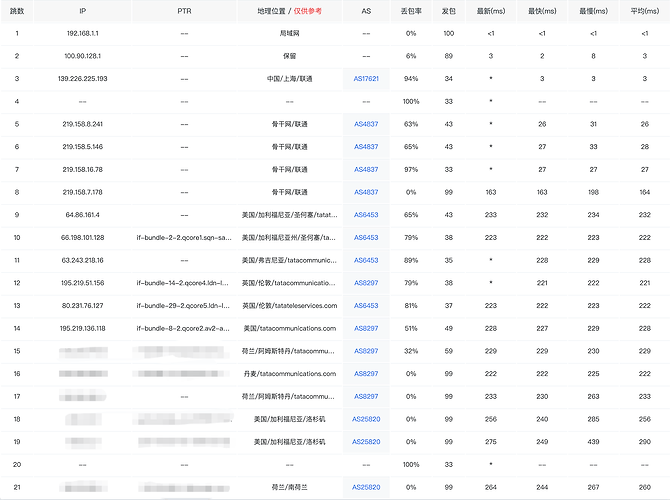Select IP 219.158.7.178 cell
Viewport: 670px width, 500px height.
(82, 192)
